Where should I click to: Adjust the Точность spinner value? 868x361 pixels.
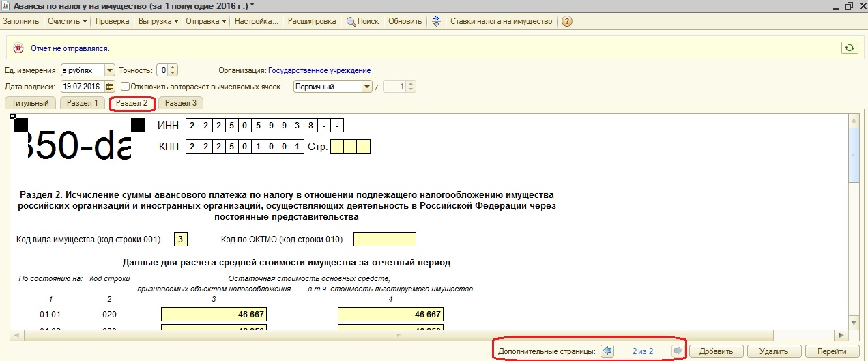pyautogui.click(x=173, y=70)
